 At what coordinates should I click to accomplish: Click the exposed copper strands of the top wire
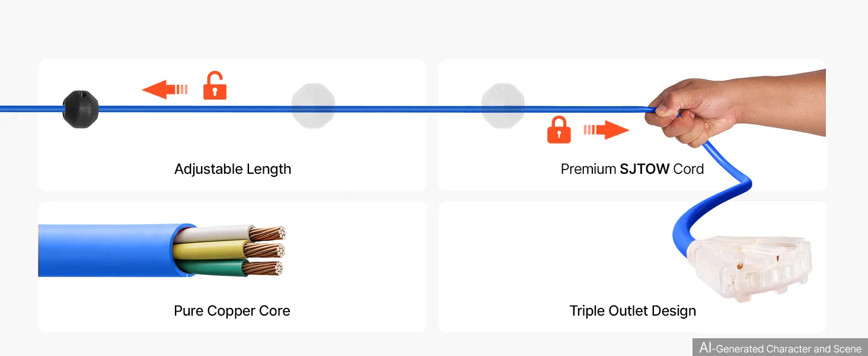267,233
